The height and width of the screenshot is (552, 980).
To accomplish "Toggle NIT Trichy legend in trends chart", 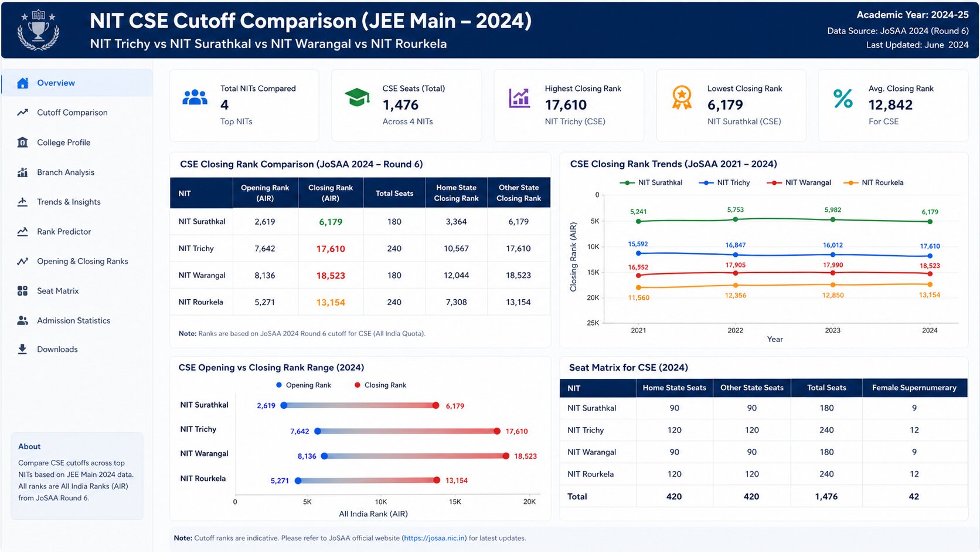I will (724, 182).
